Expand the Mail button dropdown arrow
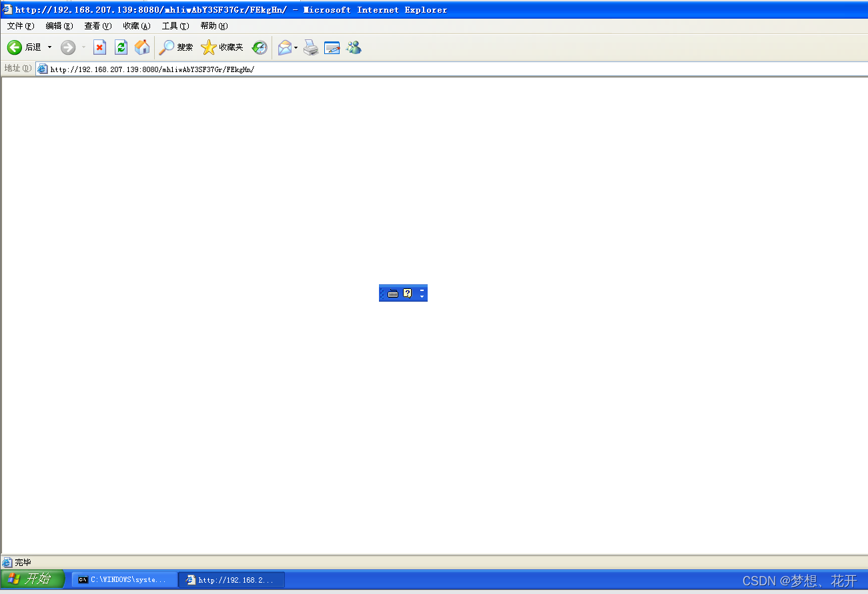 pos(296,47)
